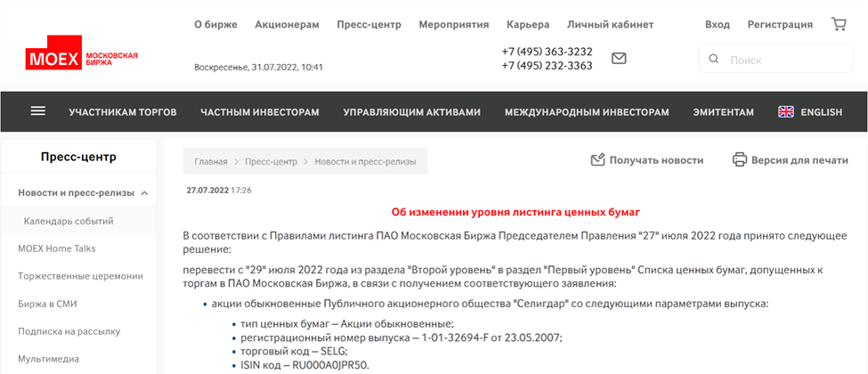Open Эмитентам section
The width and height of the screenshot is (868, 374).
pyautogui.click(x=724, y=112)
